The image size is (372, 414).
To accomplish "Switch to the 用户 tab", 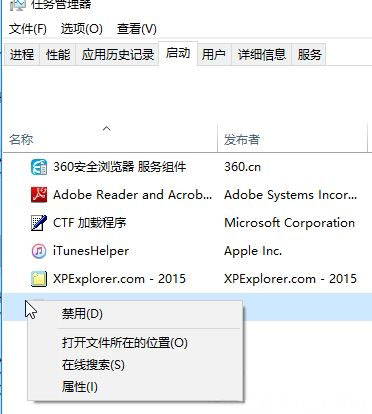I will pos(214,55).
